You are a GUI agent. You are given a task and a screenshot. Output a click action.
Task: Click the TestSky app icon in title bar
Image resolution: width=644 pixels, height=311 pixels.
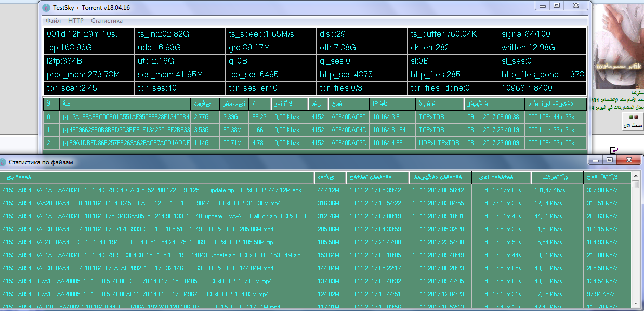pyautogui.click(x=46, y=7)
